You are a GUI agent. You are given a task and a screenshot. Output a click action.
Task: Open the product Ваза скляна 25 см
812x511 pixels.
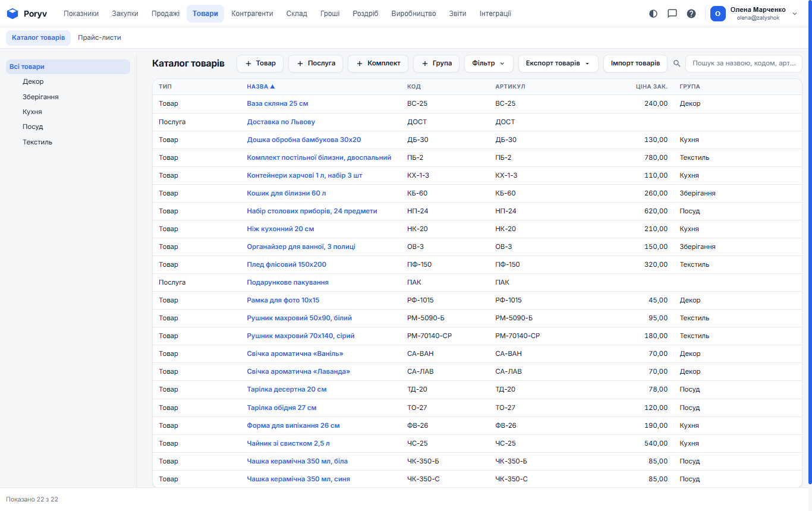pyautogui.click(x=278, y=103)
